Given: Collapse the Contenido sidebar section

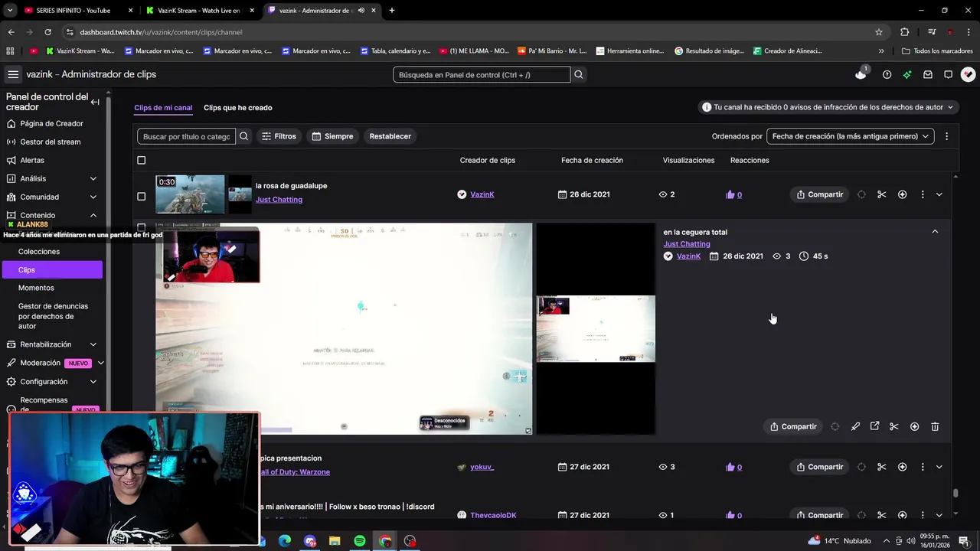Looking at the screenshot, I should click(x=93, y=215).
